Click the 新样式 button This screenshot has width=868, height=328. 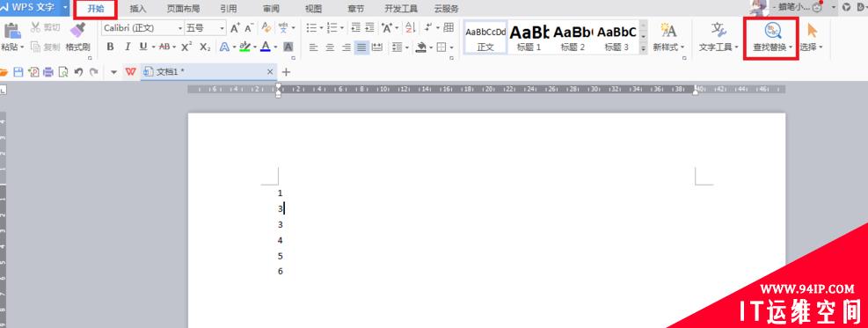pos(668,37)
